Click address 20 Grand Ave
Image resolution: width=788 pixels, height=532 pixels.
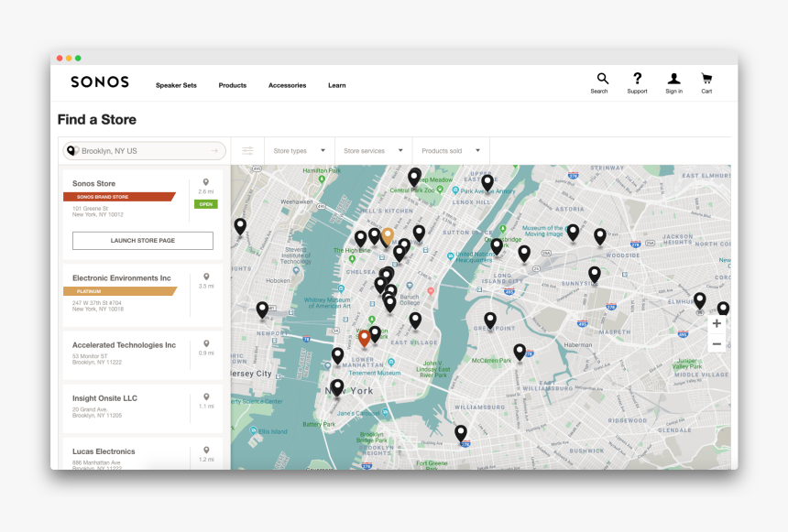[x=90, y=409]
